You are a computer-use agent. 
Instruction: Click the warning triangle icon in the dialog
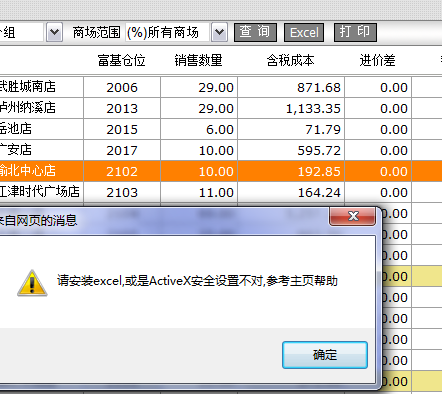pyautogui.click(x=32, y=283)
